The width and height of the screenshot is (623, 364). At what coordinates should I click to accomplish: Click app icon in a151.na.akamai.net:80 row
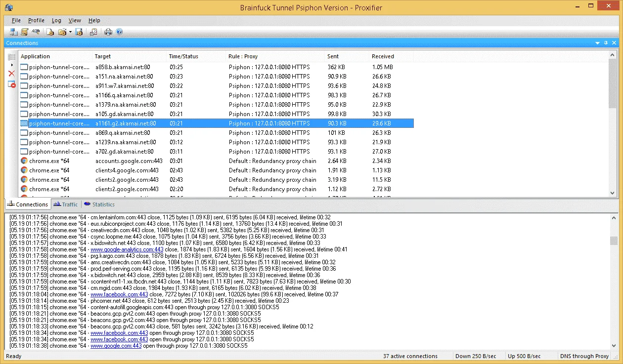click(24, 76)
